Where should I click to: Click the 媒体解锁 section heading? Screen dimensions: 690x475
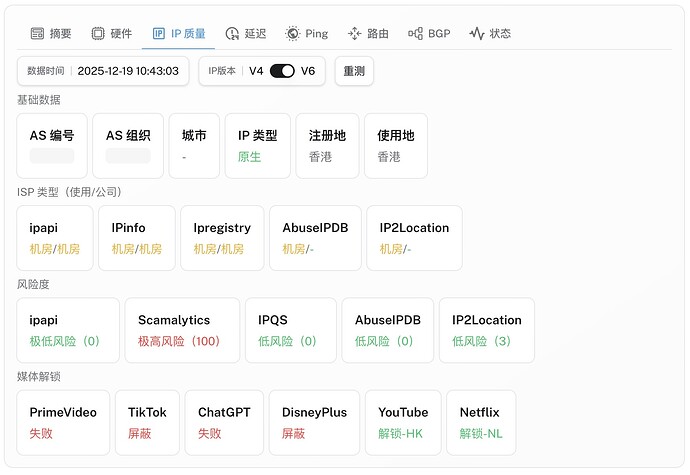[39, 377]
